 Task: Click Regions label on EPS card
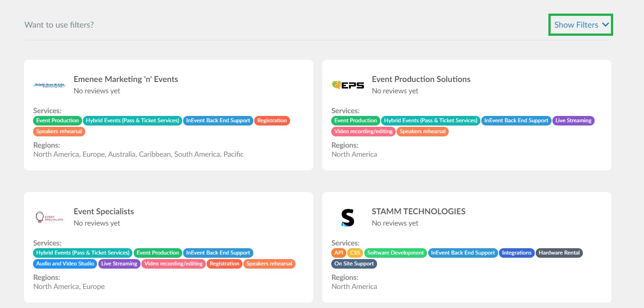[345, 145]
